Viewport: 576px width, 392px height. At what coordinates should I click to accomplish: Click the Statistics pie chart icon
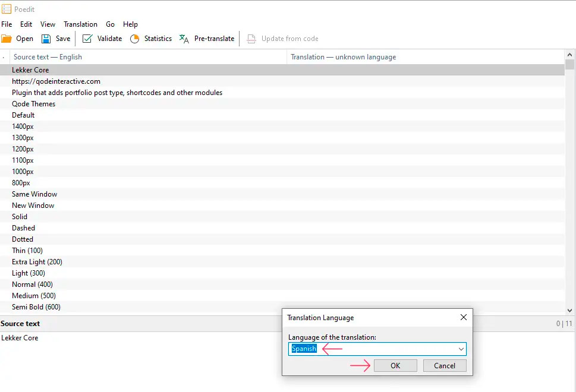134,39
